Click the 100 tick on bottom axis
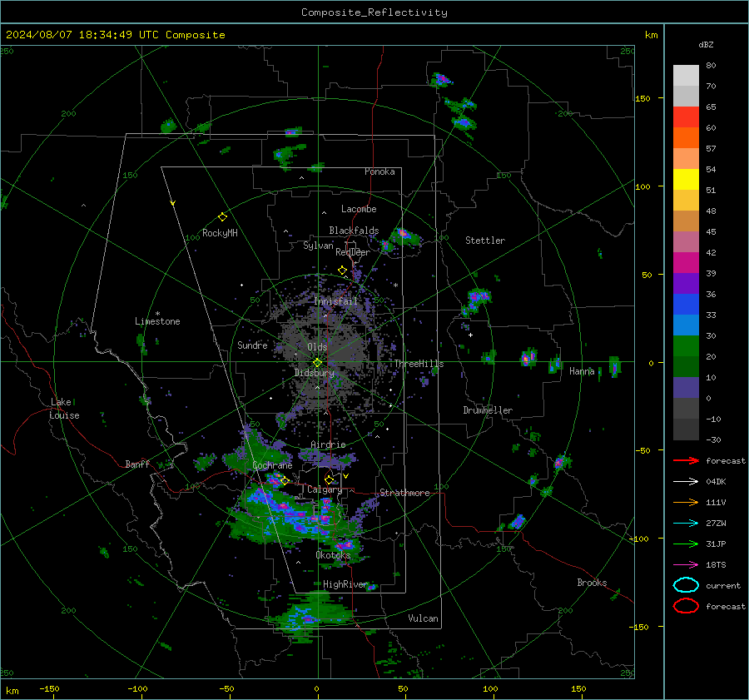 pos(490,688)
